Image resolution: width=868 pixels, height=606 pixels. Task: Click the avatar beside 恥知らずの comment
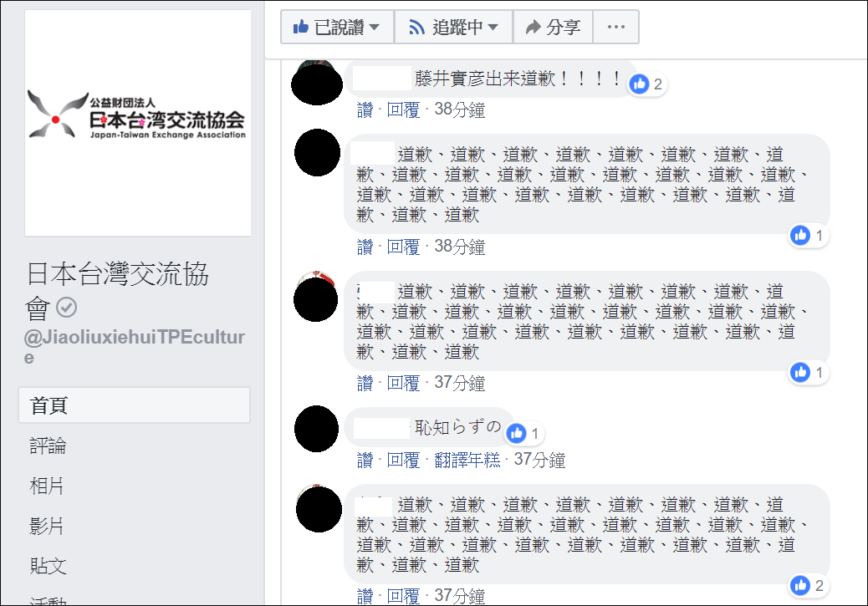pos(317,429)
